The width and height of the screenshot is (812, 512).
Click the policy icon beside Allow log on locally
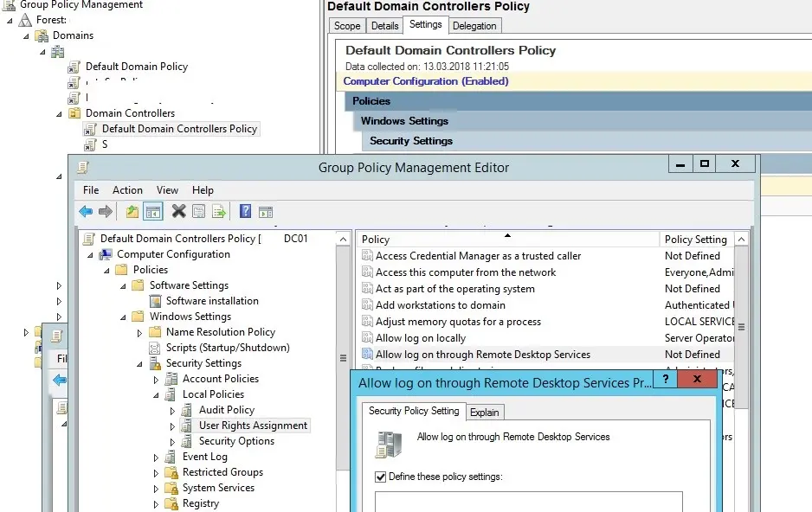[367, 338]
